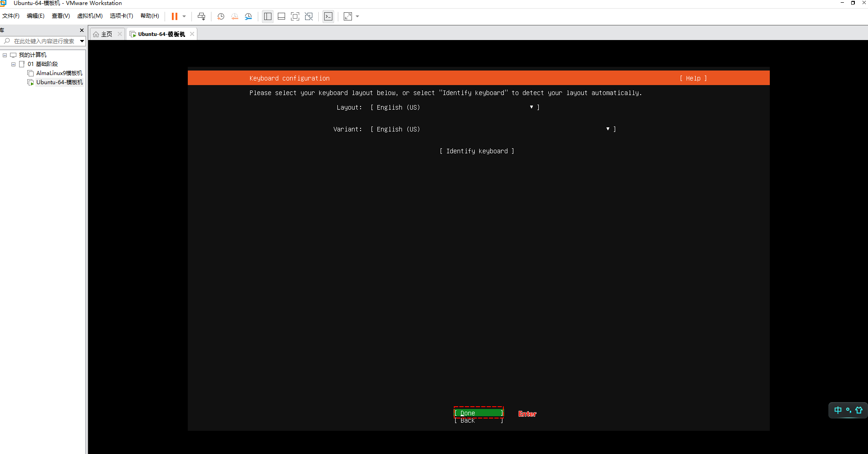This screenshot has height=454, width=868.
Task: Click the enter full screen icon
Action: (x=295, y=16)
